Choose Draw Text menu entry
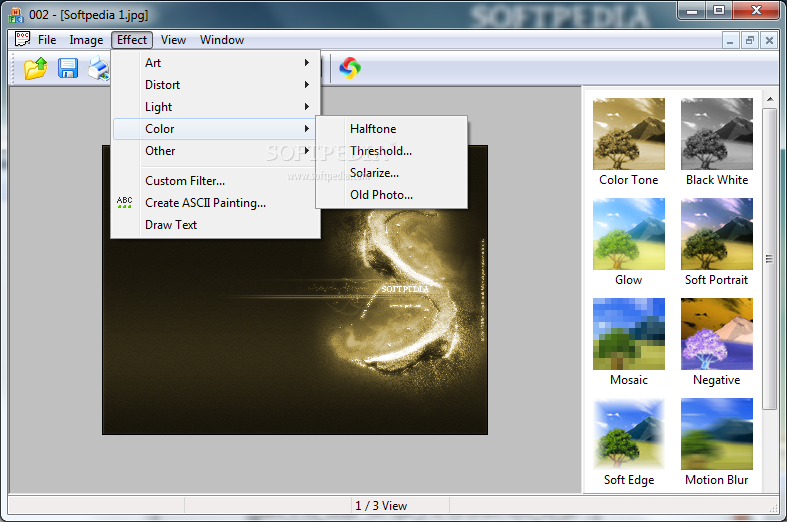Viewport: 787px width, 522px height. coord(216,225)
